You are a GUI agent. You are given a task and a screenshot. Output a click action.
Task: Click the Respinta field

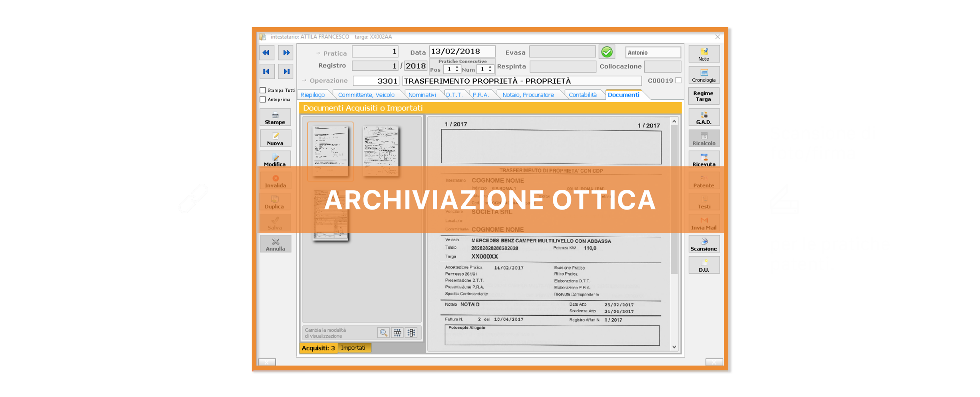point(562,66)
